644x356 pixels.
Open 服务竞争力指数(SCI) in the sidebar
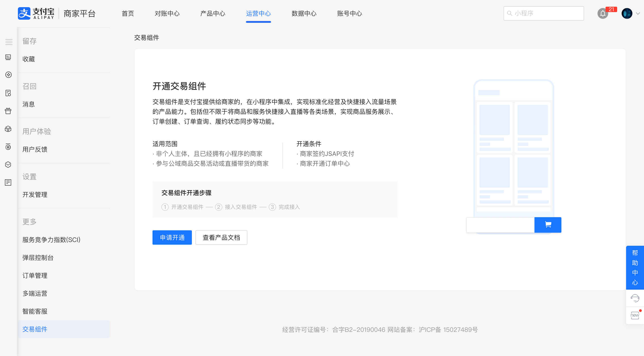tap(51, 240)
